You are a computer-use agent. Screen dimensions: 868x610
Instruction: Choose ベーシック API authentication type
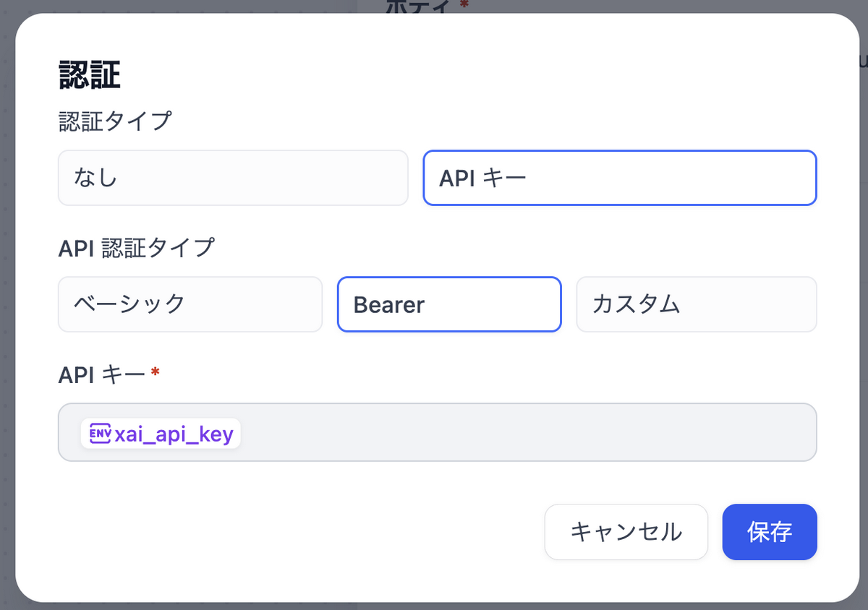[190, 304]
